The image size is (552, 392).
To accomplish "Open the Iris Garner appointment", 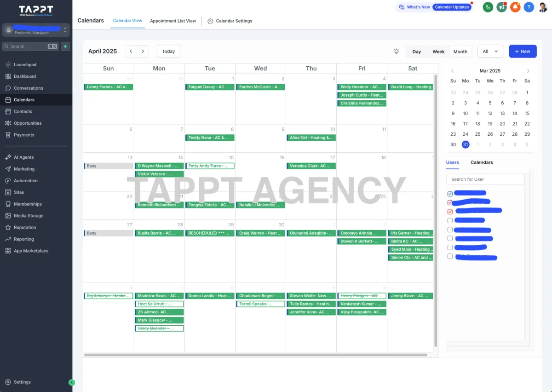I will point(411,233).
